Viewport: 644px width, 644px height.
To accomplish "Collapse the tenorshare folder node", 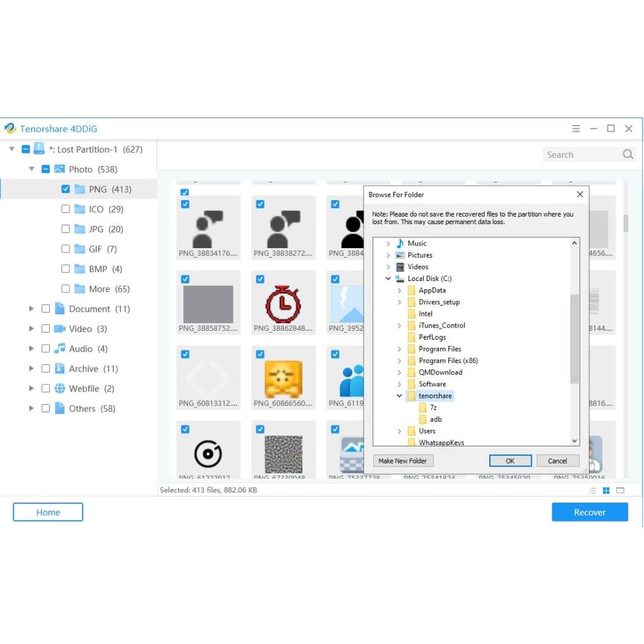I will pos(399,396).
